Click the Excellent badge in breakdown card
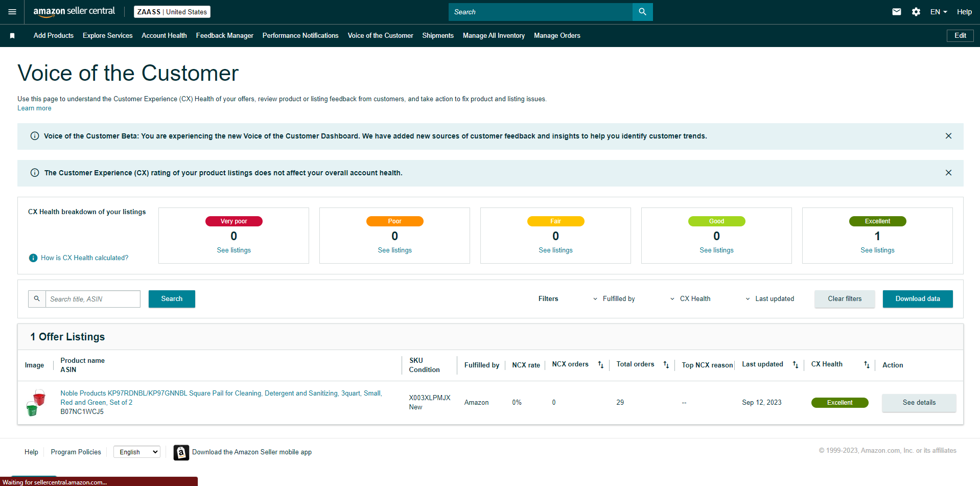Image resolution: width=980 pixels, height=486 pixels. click(878, 221)
